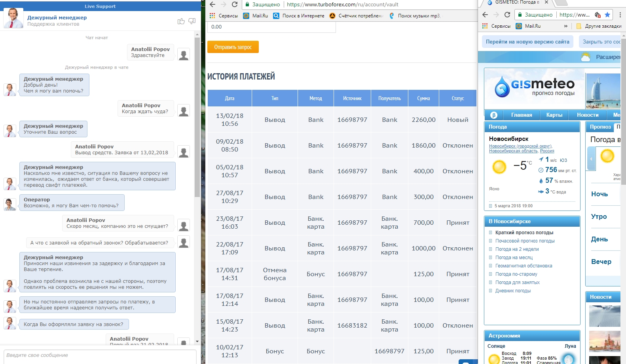Click the Закрыть это сообщение button
The height and width of the screenshot is (364, 626).
(600, 42)
